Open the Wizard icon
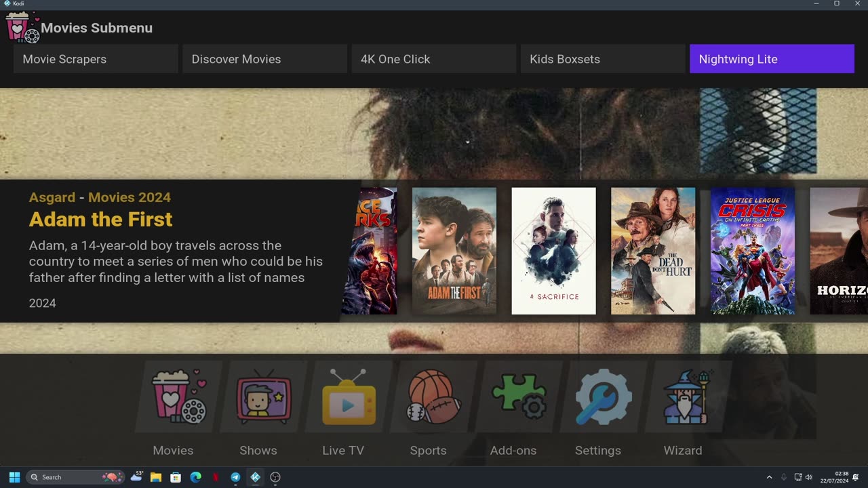Screen dimensions: 868x488 pyautogui.click(x=688, y=396)
